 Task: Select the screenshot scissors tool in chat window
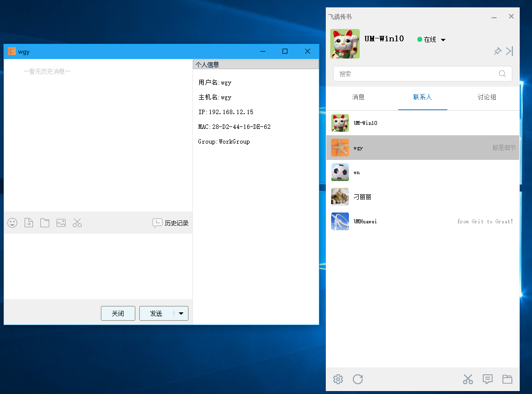point(77,223)
